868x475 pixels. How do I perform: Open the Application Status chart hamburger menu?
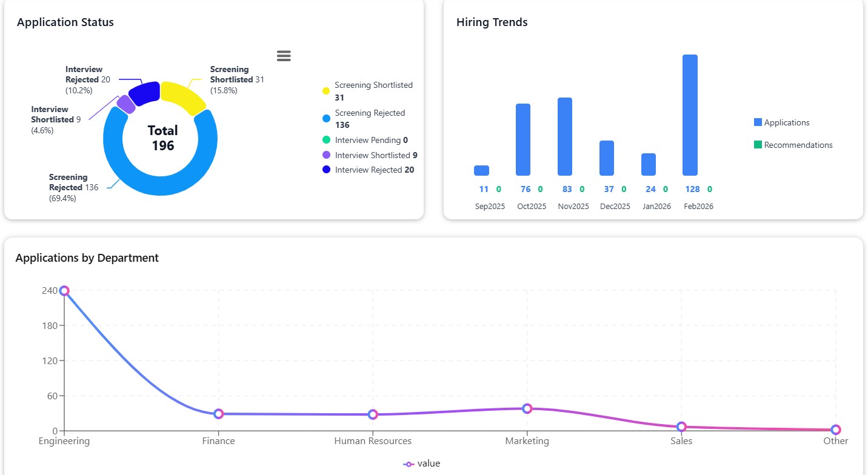[283, 55]
